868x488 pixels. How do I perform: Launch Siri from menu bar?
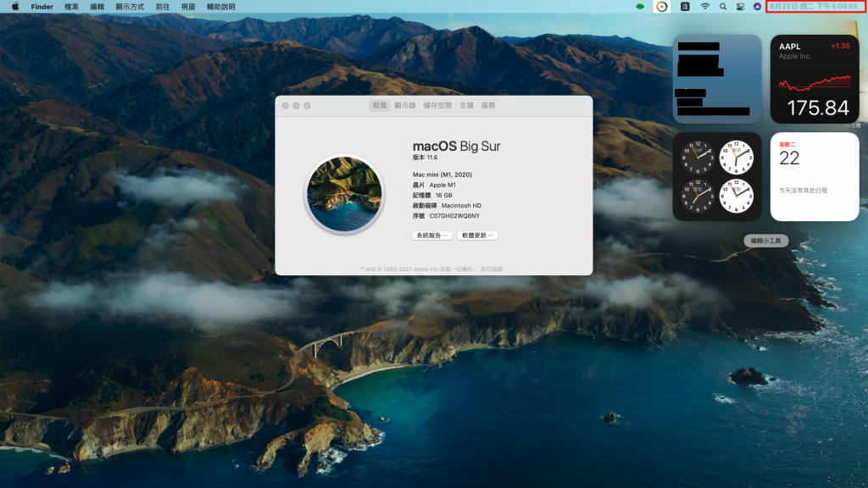757,7
